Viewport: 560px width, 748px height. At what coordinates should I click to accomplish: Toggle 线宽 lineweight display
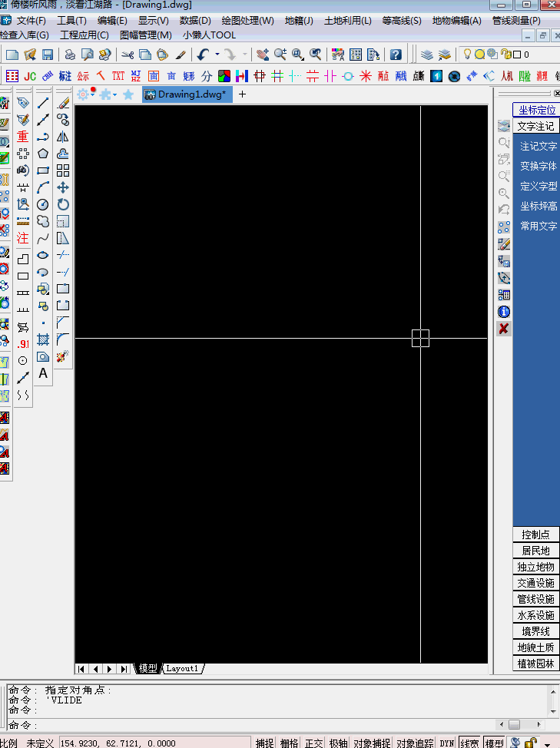[x=470, y=743]
